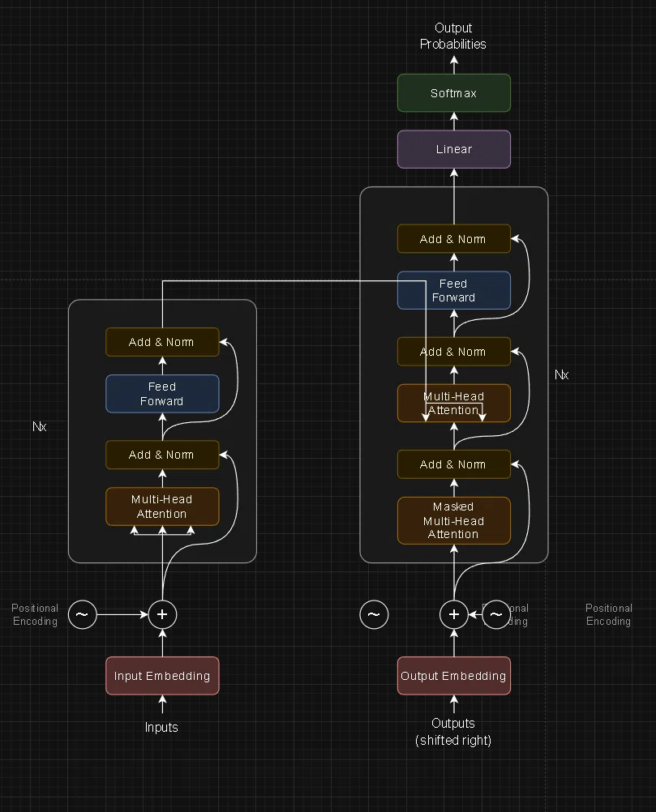This screenshot has height=812, width=656.
Task: Click the unconnected sine-wave circle left of decoder's plus
Action: 374,615
